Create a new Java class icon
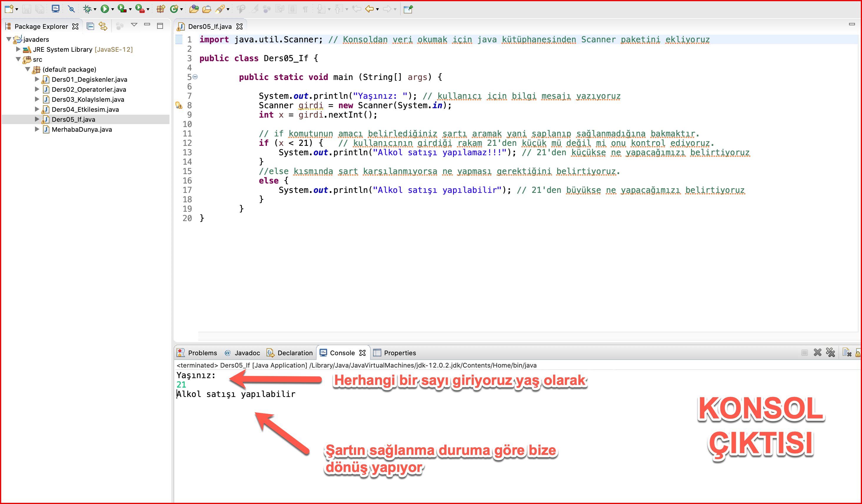 tap(174, 9)
